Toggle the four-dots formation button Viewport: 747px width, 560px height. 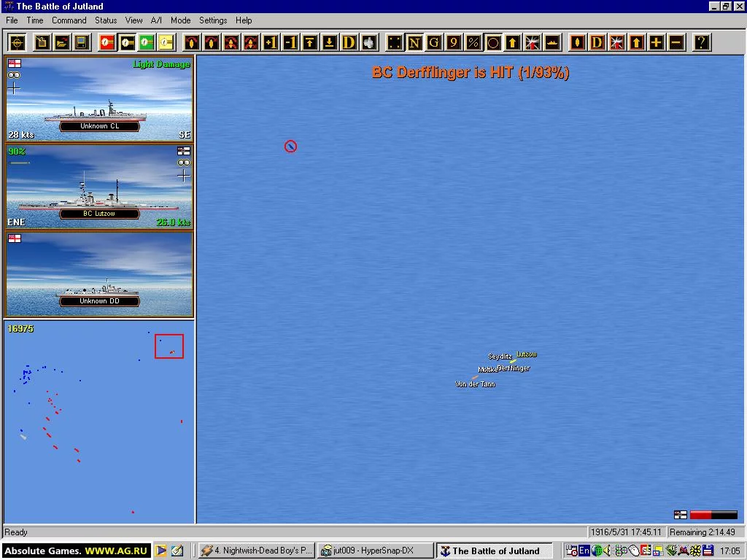coord(395,43)
